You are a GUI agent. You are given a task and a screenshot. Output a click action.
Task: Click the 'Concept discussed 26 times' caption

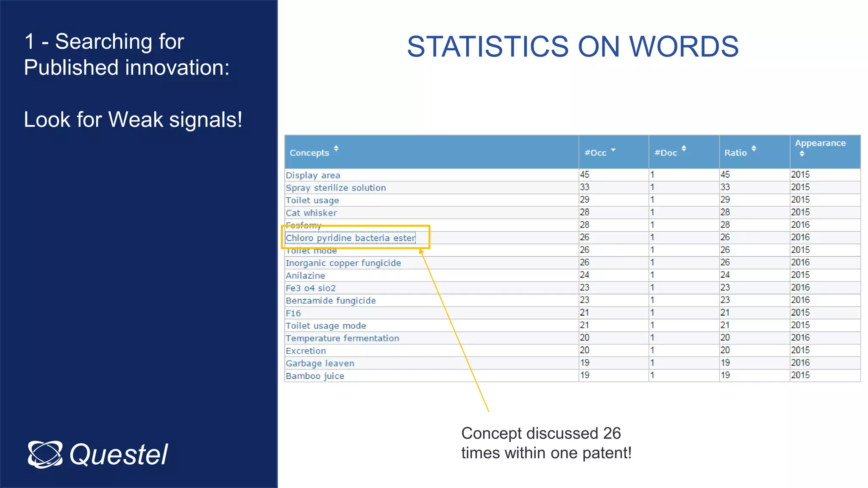tap(546, 443)
